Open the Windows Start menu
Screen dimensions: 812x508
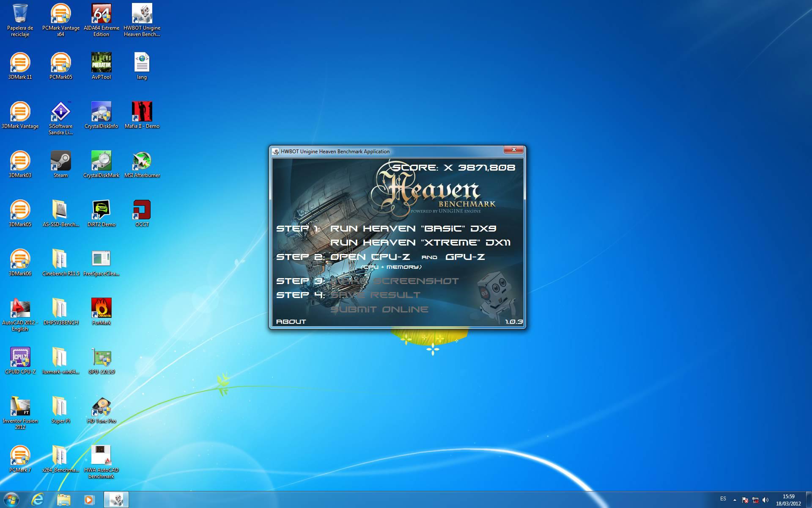click(11, 500)
